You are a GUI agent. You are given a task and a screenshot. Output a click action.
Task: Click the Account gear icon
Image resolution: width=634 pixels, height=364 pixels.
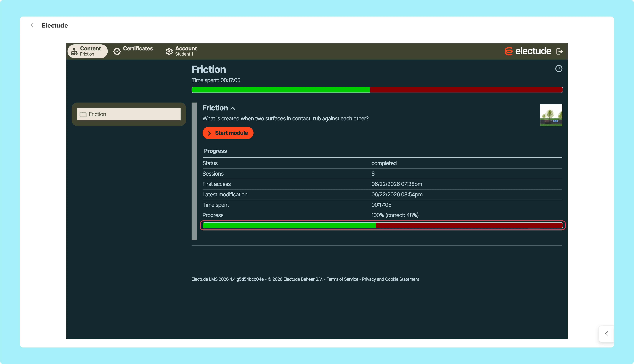click(169, 51)
